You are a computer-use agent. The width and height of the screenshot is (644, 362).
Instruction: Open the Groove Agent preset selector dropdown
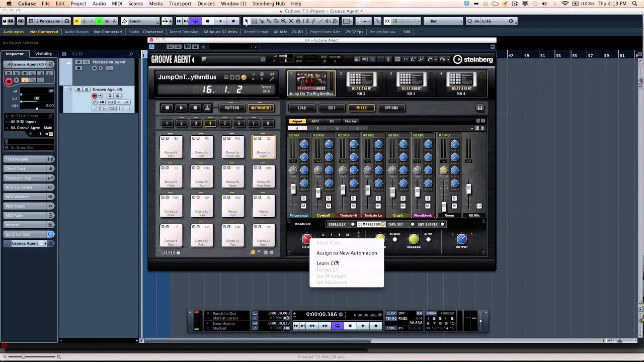tap(262, 59)
